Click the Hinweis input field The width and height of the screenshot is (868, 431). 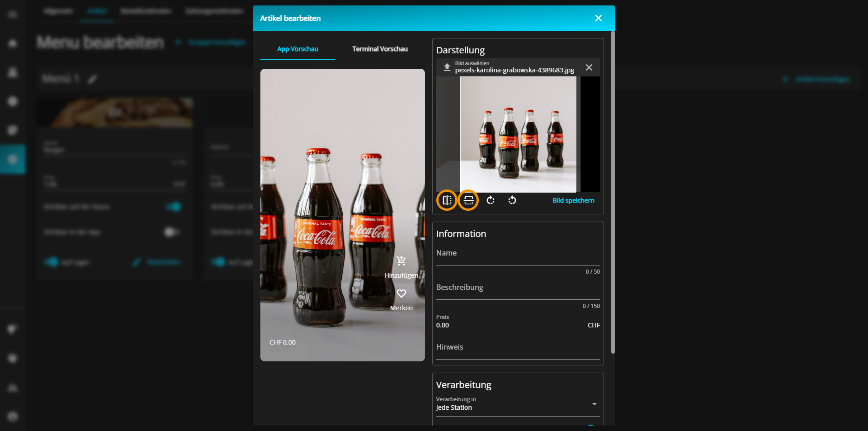(518, 348)
